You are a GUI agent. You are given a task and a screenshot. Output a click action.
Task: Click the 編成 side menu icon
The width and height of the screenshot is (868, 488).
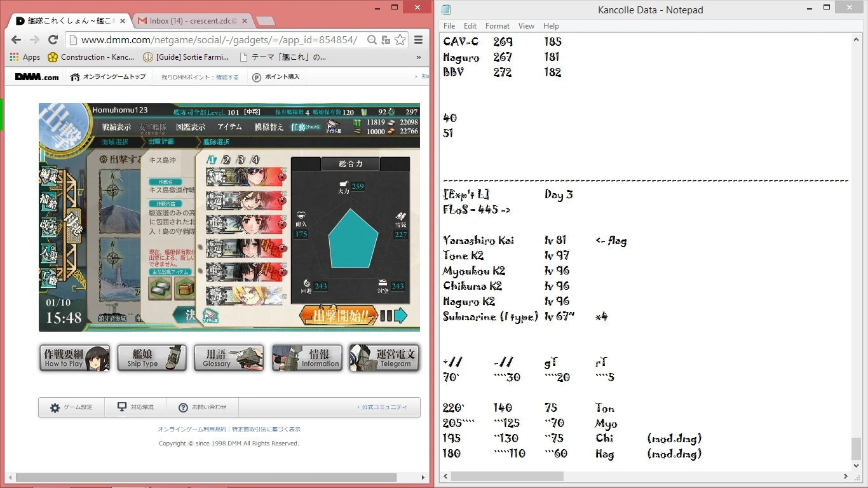49,175
